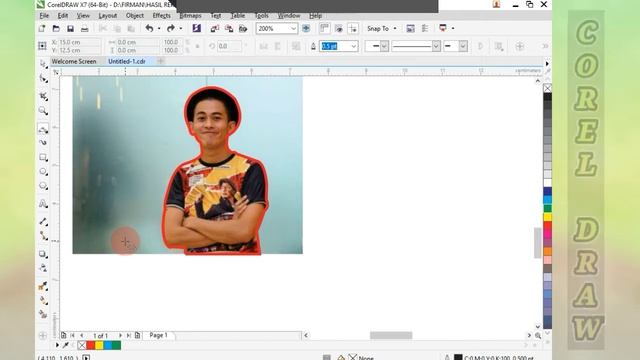Toggle Show Rulers button

coord(324,28)
